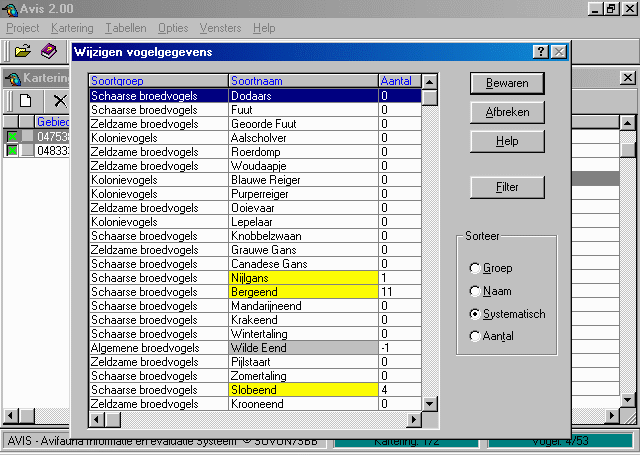Screen dimensions: 640x455
Task: Click the purple help book toolbar icon
Action: click(49, 51)
